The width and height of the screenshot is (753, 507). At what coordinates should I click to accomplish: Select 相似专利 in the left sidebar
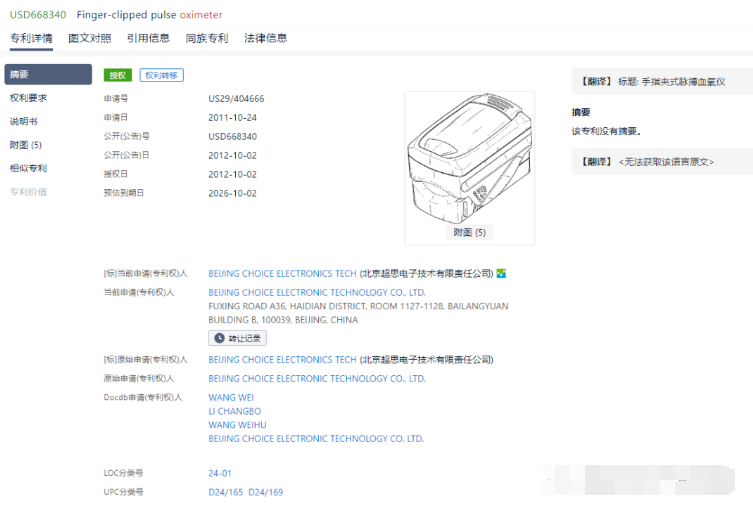(x=29, y=168)
